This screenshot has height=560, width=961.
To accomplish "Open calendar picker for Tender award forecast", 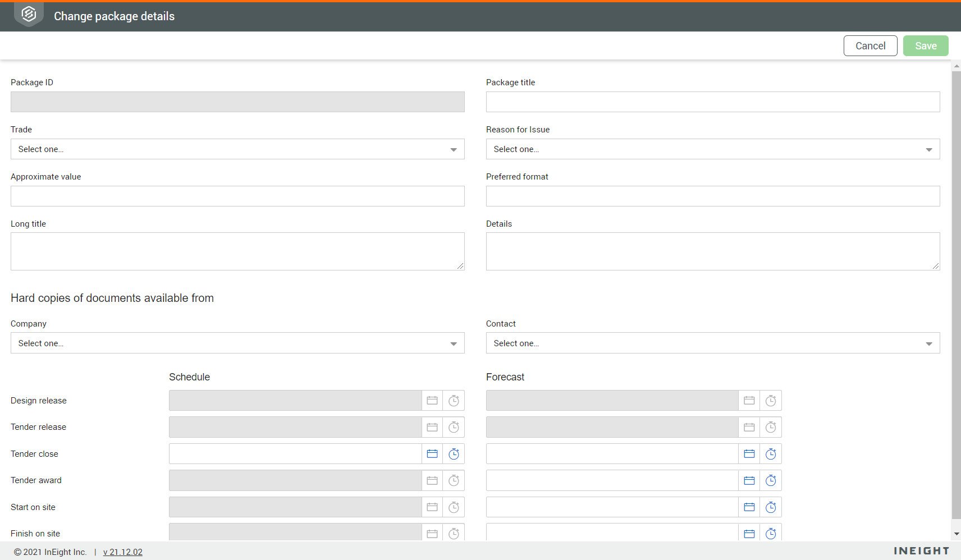I will tap(749, 480).
